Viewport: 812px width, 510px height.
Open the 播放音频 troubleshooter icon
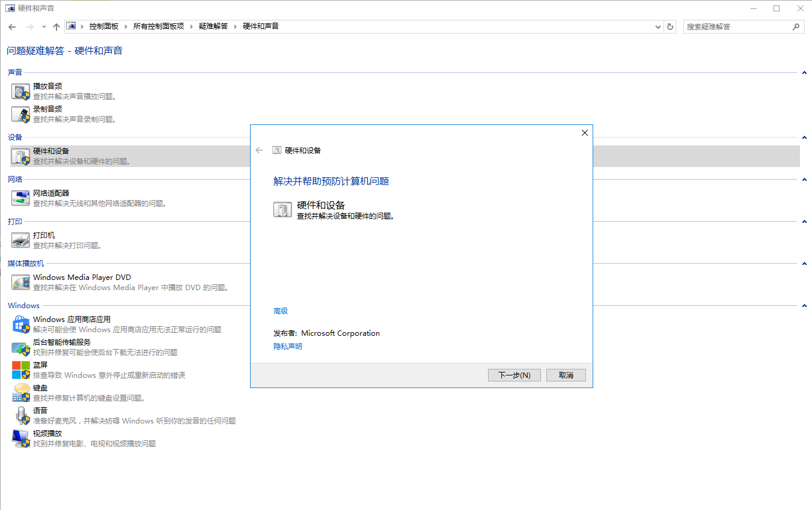[x=20, y=91]
